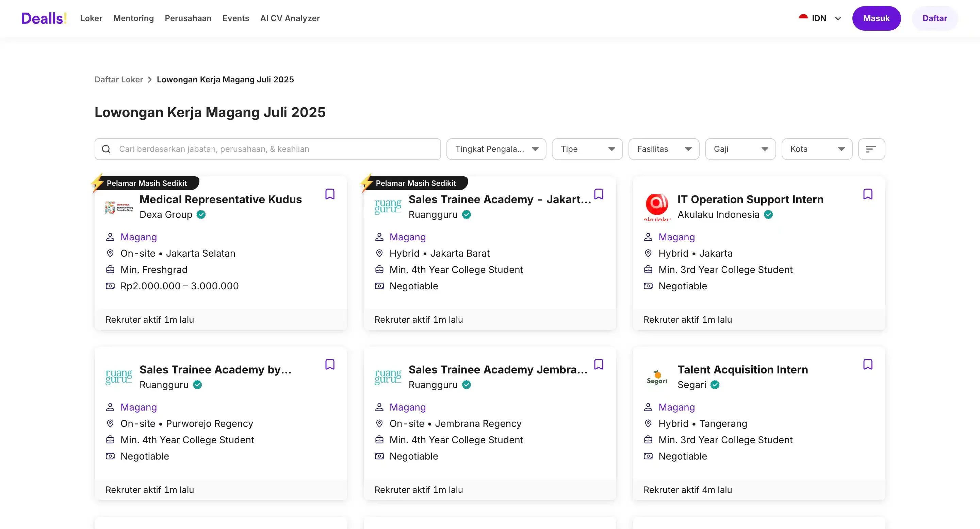980x529 pixels.
Task: Open the Loker menu
Action: pos(91,18)
